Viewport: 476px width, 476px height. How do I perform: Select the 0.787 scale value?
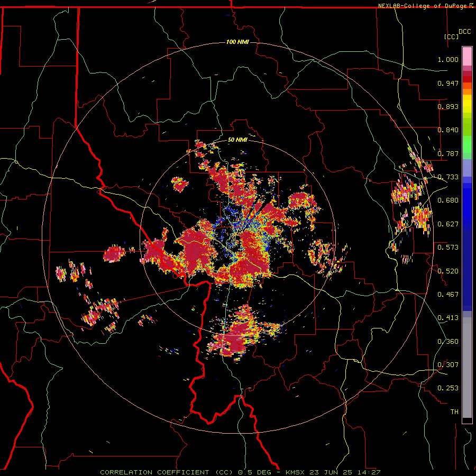pos(448,153)
